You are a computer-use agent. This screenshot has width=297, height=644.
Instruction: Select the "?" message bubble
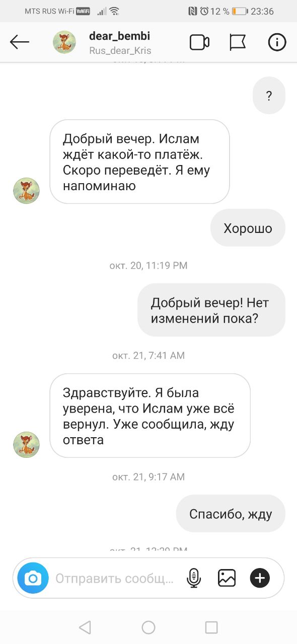[269, 96]
